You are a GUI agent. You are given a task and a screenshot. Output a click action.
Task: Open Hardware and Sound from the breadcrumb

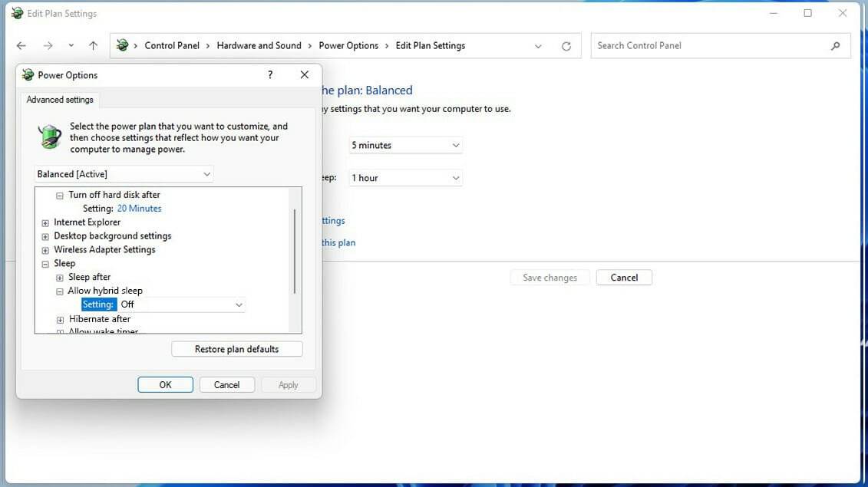click(259, 45)
